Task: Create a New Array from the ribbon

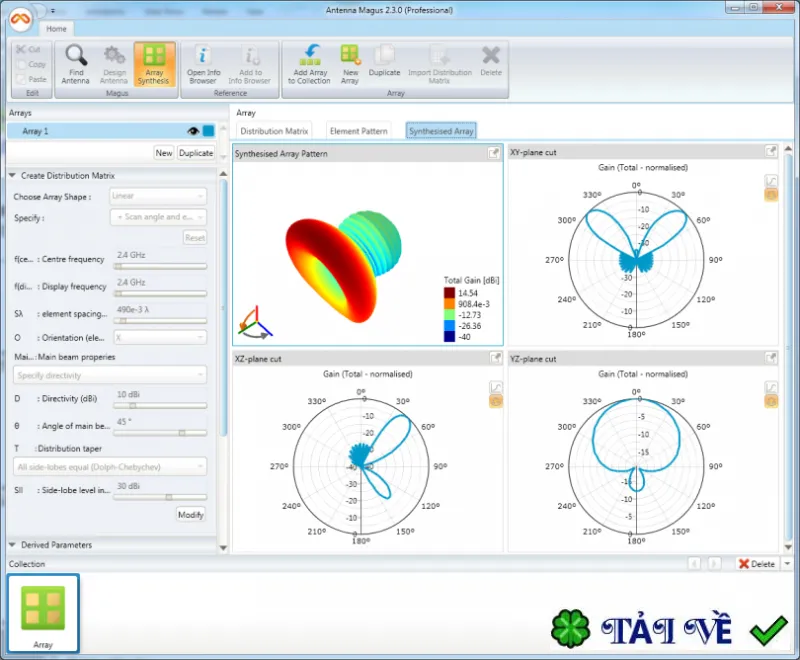Action: coord(350,64)
